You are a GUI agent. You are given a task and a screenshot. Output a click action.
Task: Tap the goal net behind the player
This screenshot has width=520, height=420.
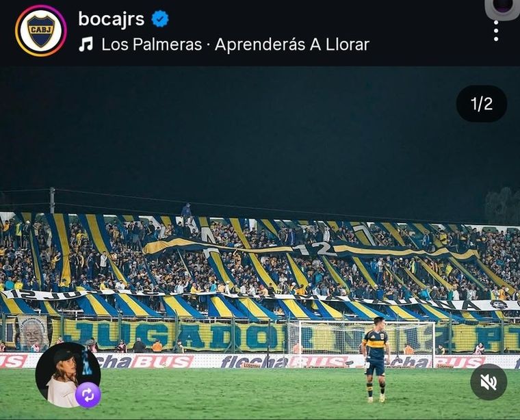coord(361,337)
